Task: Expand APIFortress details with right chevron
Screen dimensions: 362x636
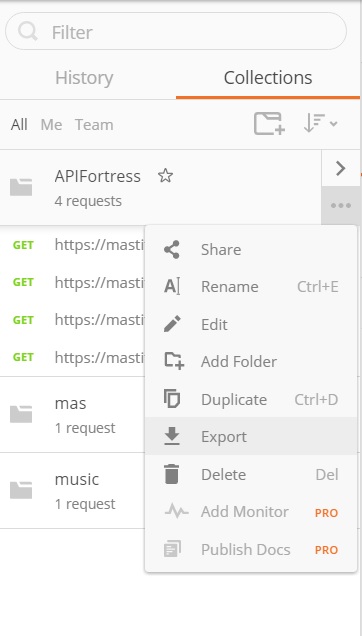Action: click(340, 168)
